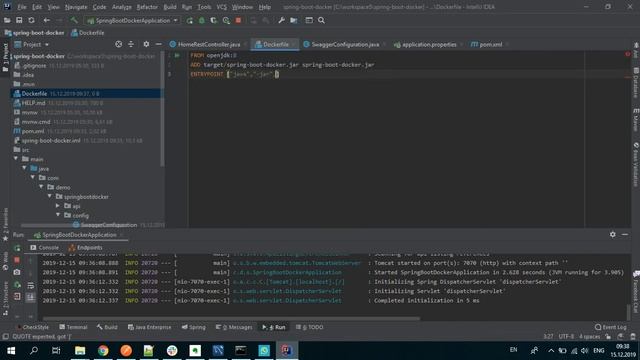Open the Spring tool window

pyautogui.click(x=193, y=327)
